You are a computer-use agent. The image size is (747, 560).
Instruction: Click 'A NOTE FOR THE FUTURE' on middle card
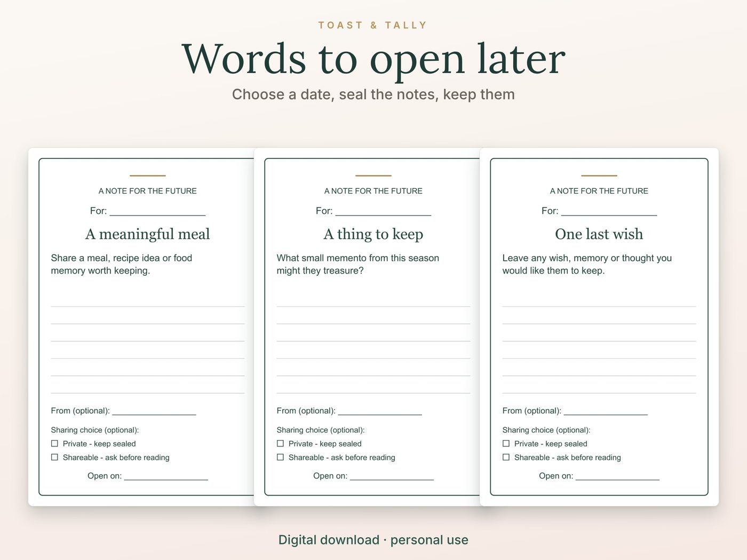(373, 191)
